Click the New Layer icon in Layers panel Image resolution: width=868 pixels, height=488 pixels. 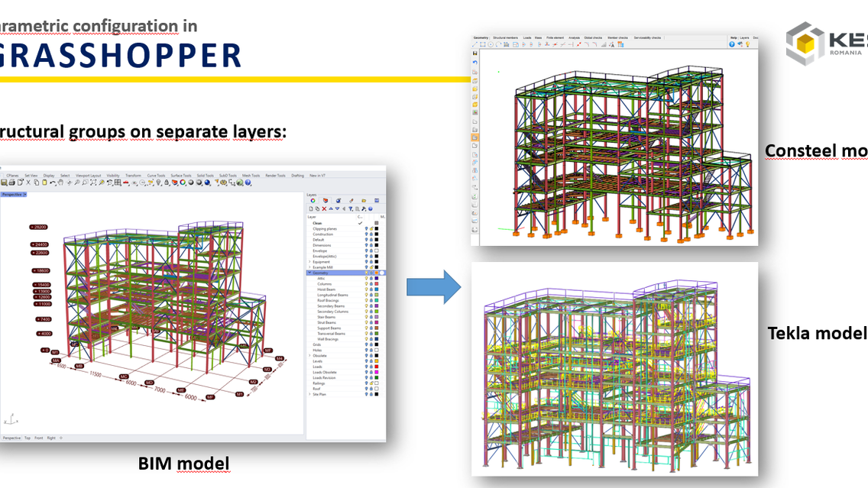(311, 208)
